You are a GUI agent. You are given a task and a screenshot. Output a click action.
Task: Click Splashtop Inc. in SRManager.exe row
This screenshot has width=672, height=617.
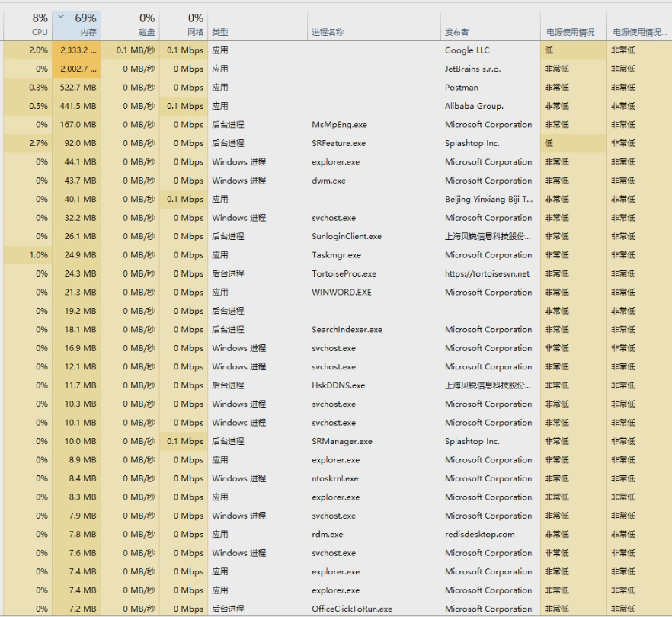472,441
